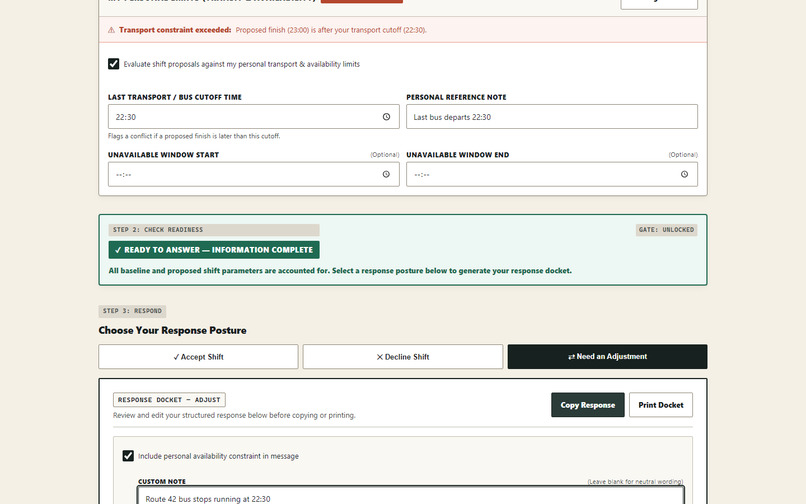Click the 'Flags a conflict' hint text
The image size is (806, 504).
194,136
